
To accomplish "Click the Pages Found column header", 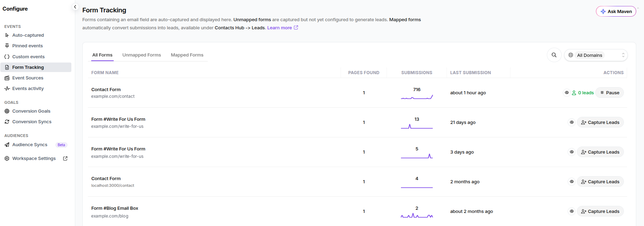I will tap(364, 73).
